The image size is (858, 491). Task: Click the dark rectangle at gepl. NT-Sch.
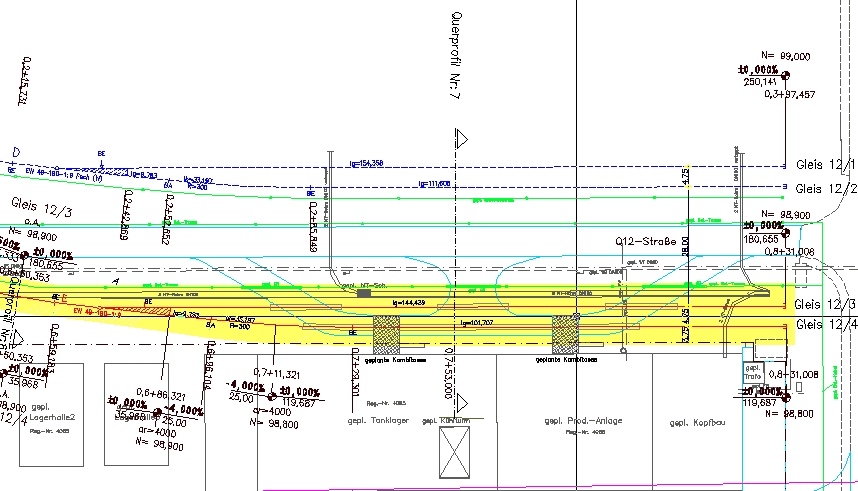click(364, 293)
